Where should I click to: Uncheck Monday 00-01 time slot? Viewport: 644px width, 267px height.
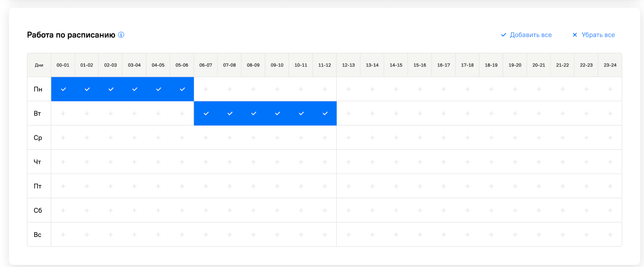[63, 89]
